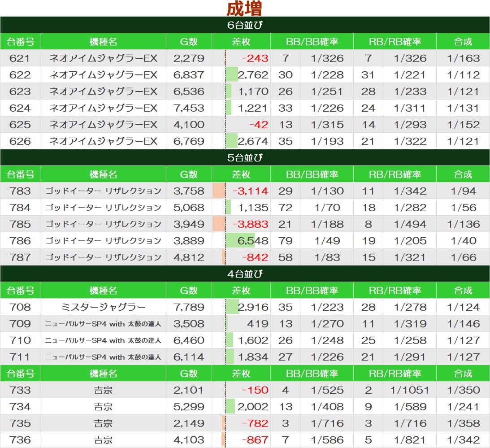This screenshot has width=490, height=448.
Task: Click difference value 1,602 in row 710
Action: (x=253, y=340)
